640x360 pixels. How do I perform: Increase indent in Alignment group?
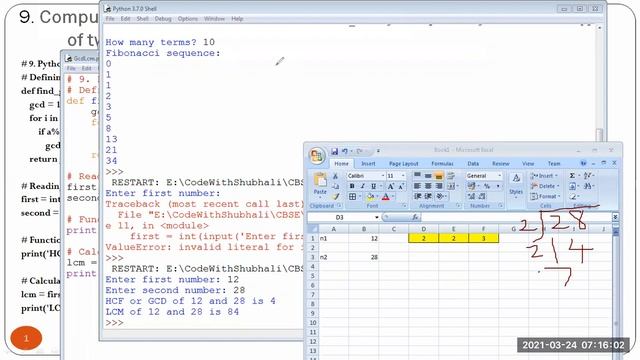[428, 196]
